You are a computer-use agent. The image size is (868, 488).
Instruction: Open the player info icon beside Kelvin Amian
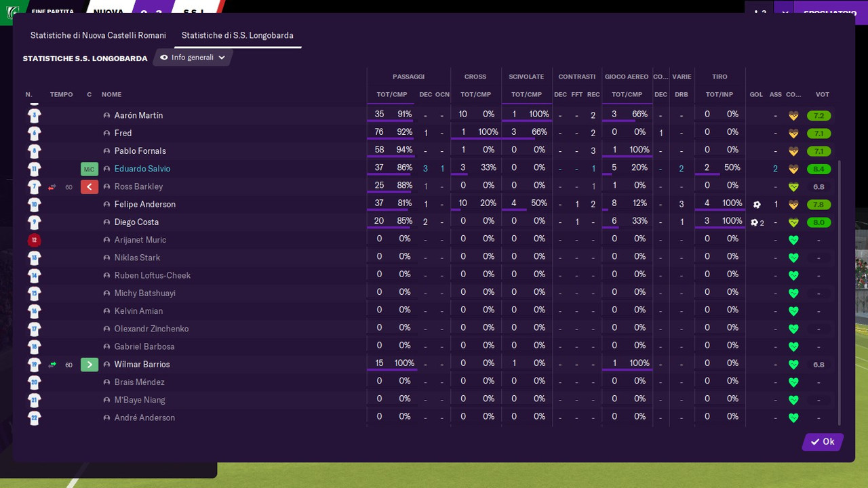106,311
